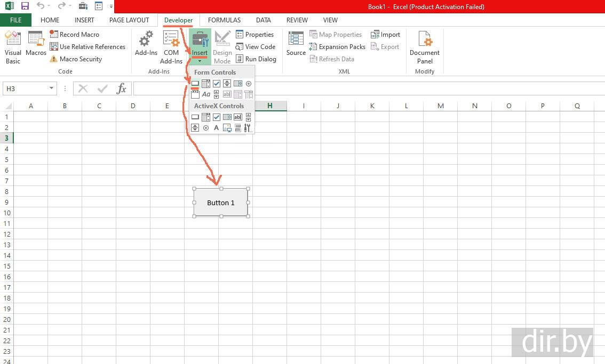Click the View Code button
The width and height of the screenshot is (605, 364).
(x=255, y=47)
